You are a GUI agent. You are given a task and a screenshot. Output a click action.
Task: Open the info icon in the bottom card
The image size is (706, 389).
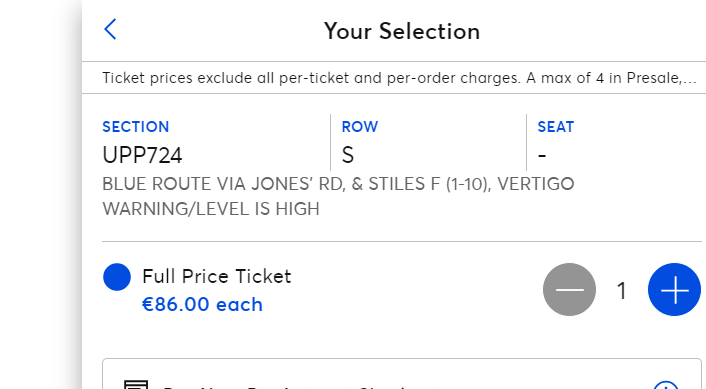(666, 386)
